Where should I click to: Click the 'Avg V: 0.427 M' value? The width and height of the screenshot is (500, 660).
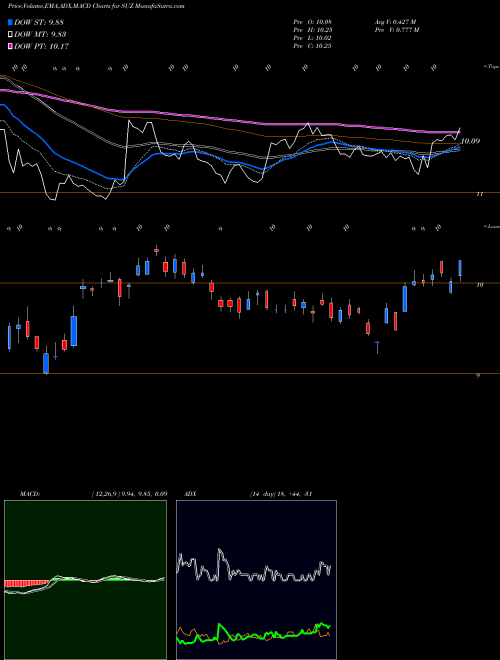395,22
